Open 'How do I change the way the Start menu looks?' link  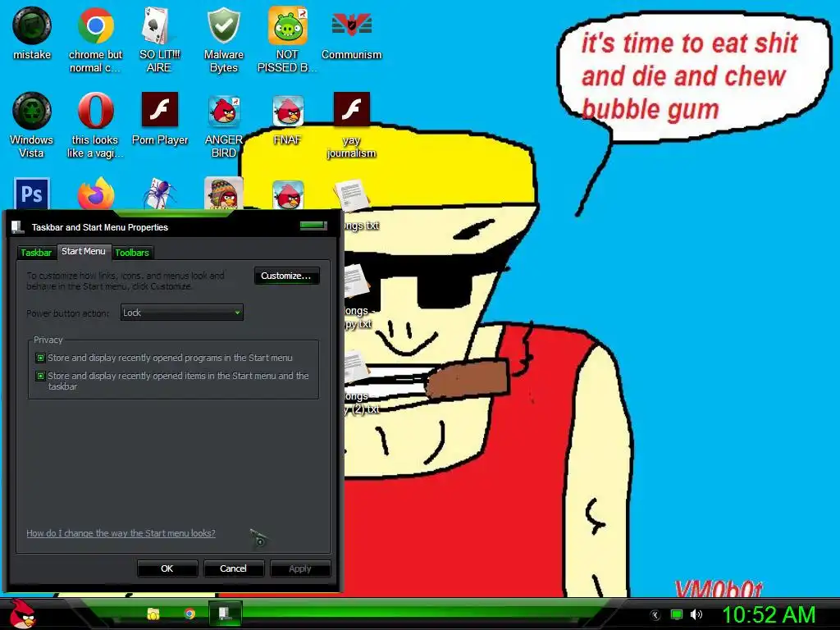click(x=121, y=533)
